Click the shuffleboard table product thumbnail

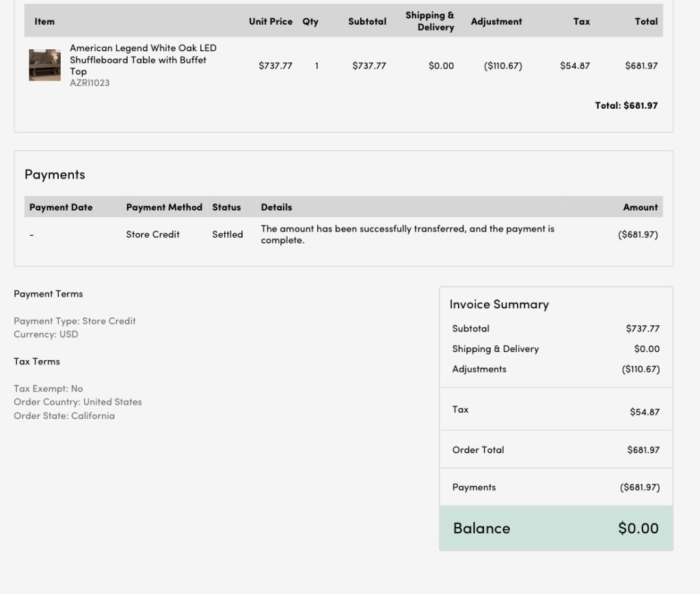(x=44, y=65)
